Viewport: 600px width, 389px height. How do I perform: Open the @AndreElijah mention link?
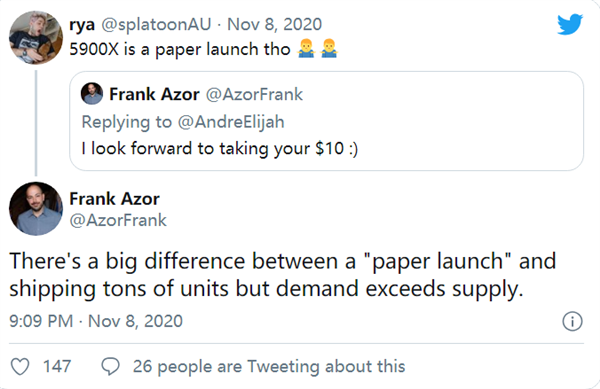(231, 122)
